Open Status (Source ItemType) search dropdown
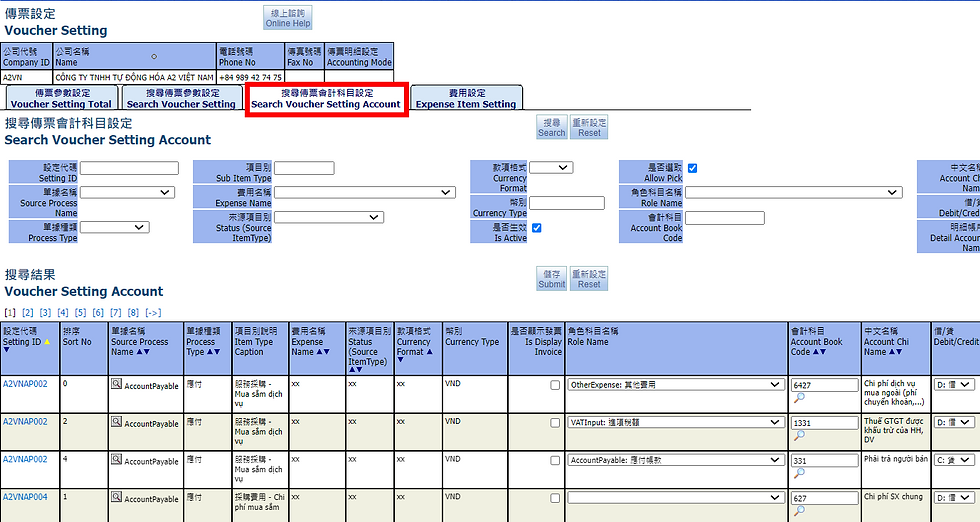Screen dimensions: 980x522 point(329,217)
